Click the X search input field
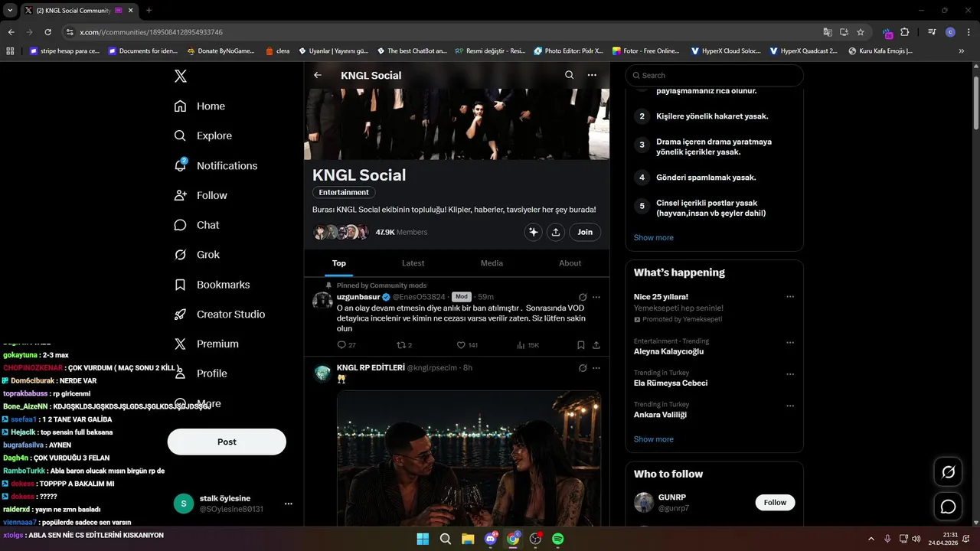This screenshot has height=551, width=980. pos(714,76)
